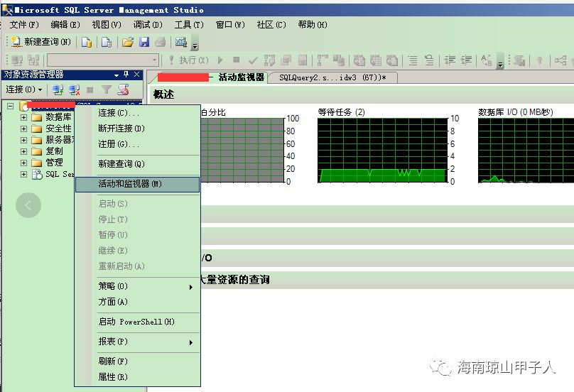Screen dimensions: 574x392
Task: Open the 工具(T) menu
Action: (189, 25)
